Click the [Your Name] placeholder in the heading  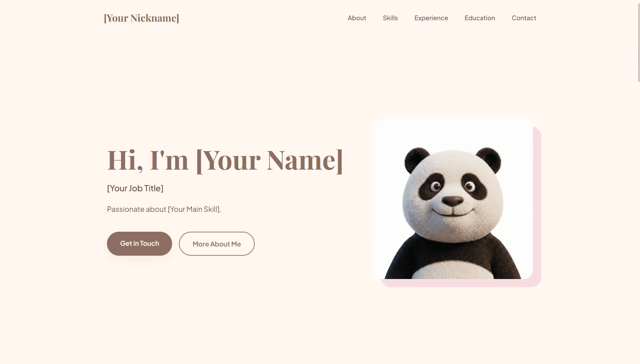pos(269,160)
